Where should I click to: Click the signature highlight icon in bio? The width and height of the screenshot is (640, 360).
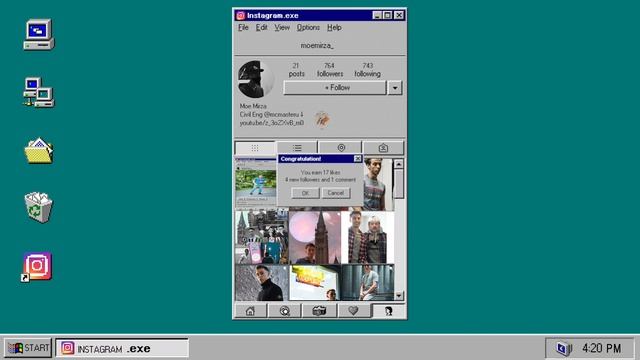click(x=322, y=120)
